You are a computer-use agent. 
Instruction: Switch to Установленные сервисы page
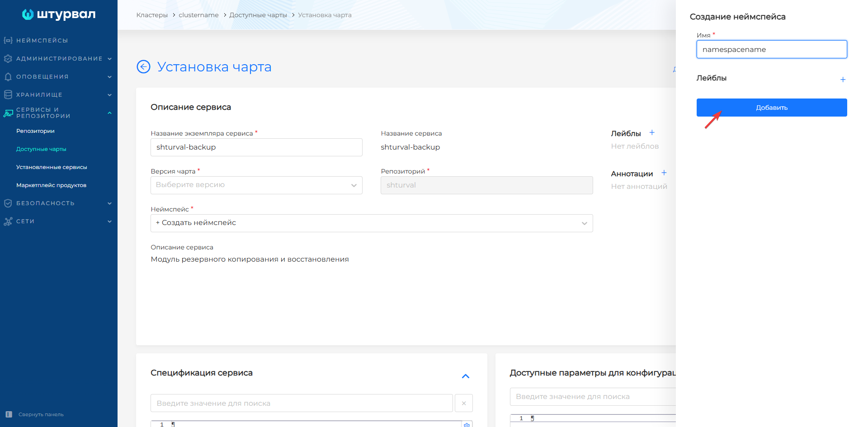pyautogui.click(x=51, y=167)
